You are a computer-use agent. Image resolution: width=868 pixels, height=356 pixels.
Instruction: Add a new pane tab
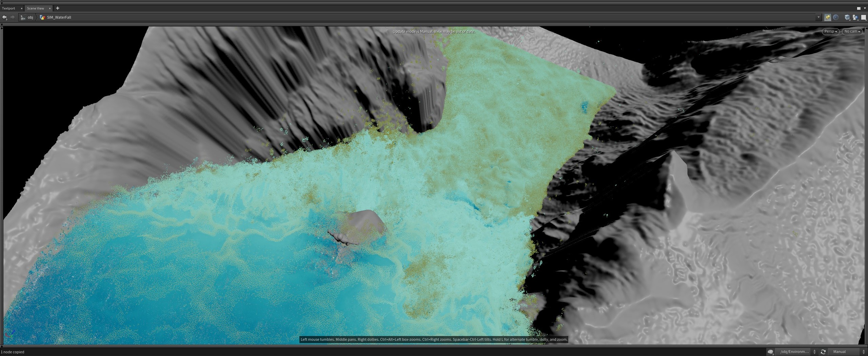pyautogui.click(x=57, y=8)
